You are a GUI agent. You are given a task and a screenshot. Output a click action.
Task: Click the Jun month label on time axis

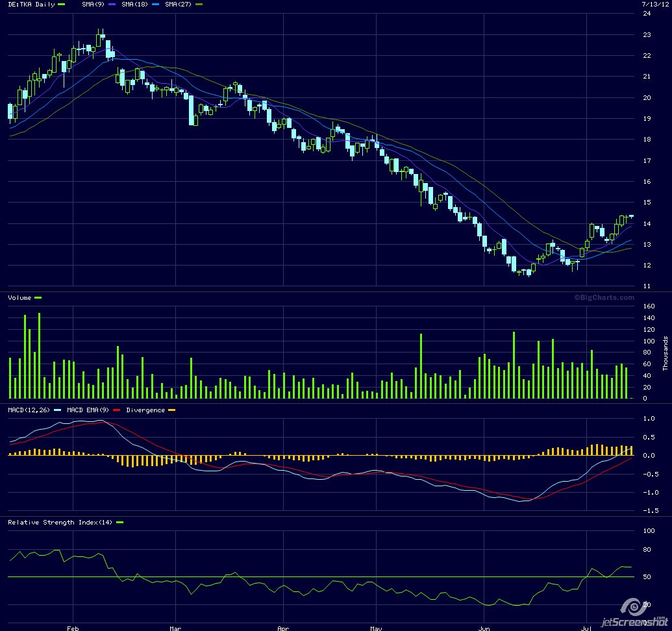(484, 628)
